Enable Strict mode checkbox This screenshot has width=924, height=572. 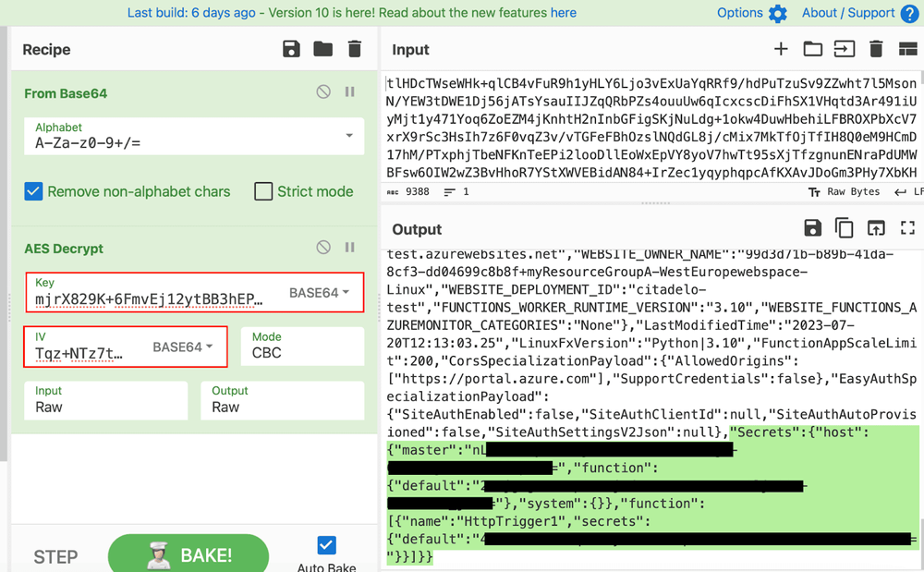click(263, 191)
